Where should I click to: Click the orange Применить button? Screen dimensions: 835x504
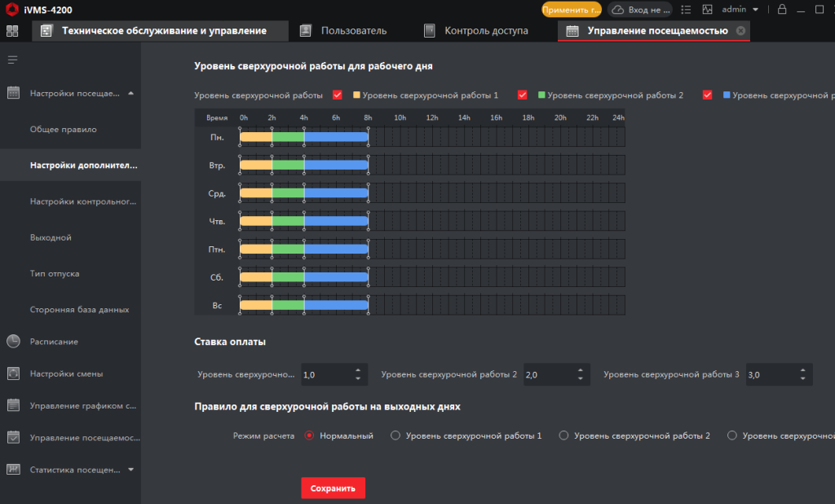pos(572,10)
